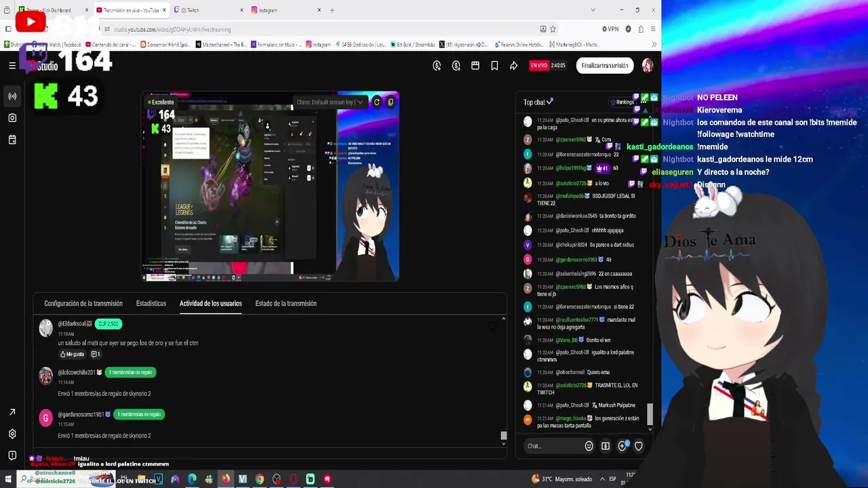Open Microsoft Edge from the taskbar

tap(192, 479)
